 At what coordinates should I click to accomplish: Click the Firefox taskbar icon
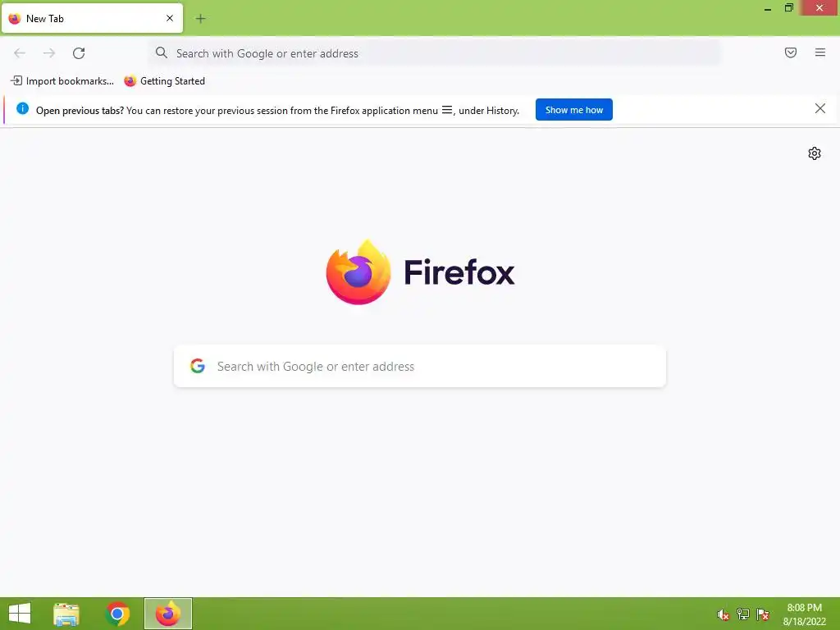pyautogui.click(x=168, y=614)
